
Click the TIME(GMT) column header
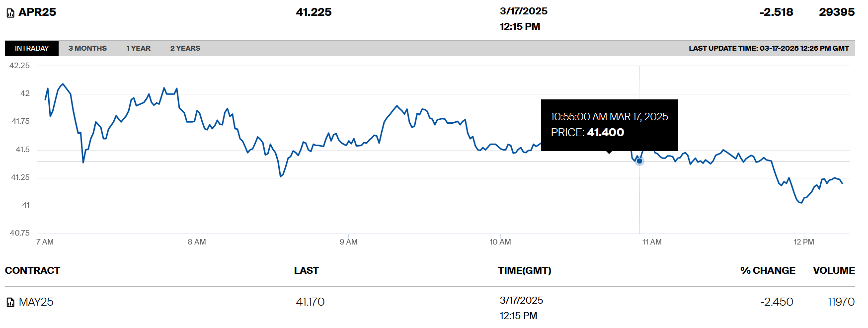[x=524, y=270]
